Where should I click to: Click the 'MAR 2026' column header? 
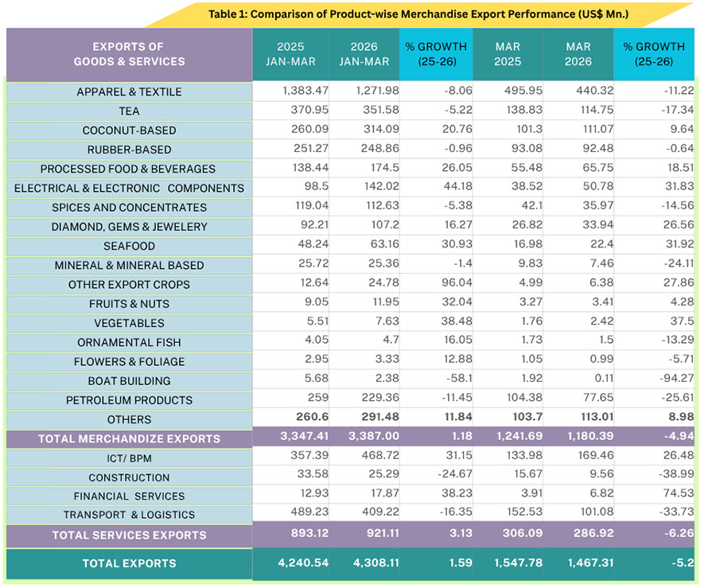[578, 54]
